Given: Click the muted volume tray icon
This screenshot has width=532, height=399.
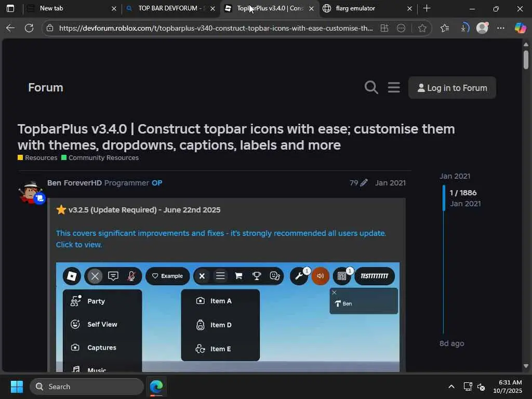Looking at the screenshot, I should click(x=481, y=387).
